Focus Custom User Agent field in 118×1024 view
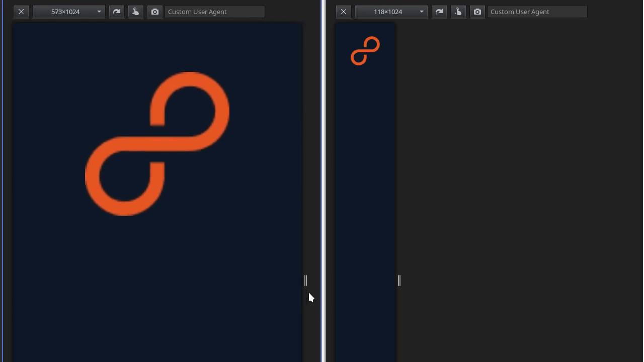The width and height of the screenshot is (644, 362). click(537, 12)
